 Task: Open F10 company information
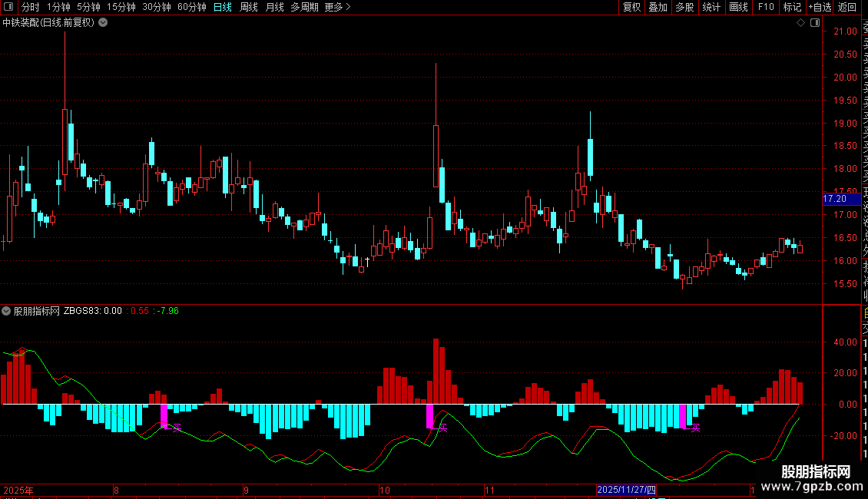[x=766, y=7]
